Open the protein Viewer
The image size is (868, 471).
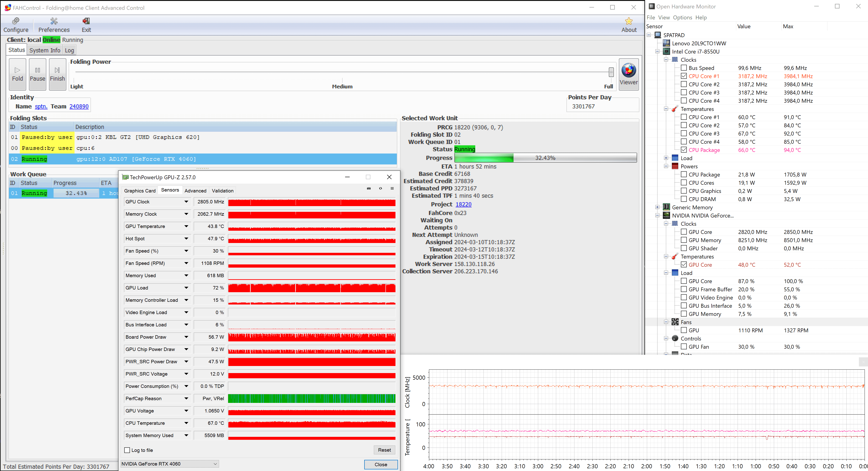pos(628,74)
